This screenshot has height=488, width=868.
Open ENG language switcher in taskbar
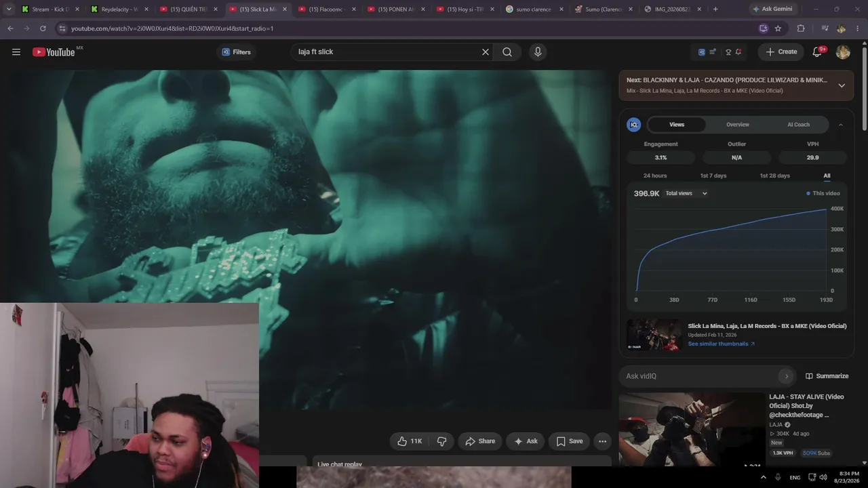pyautogui.click(x=795, y=477)
